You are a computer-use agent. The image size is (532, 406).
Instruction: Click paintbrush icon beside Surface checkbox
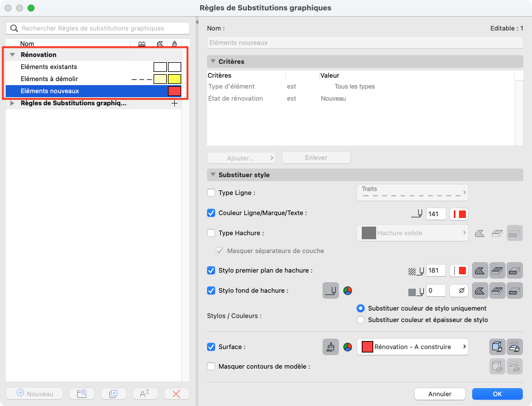pos(331,347)
